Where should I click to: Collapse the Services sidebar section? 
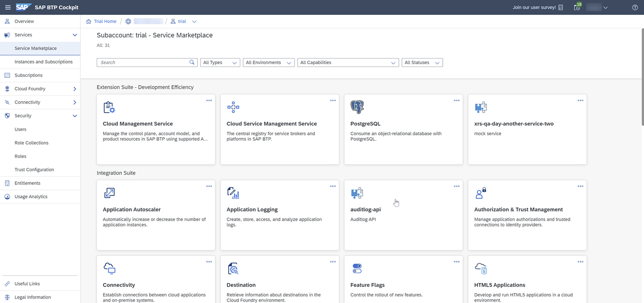pos(75,35)
